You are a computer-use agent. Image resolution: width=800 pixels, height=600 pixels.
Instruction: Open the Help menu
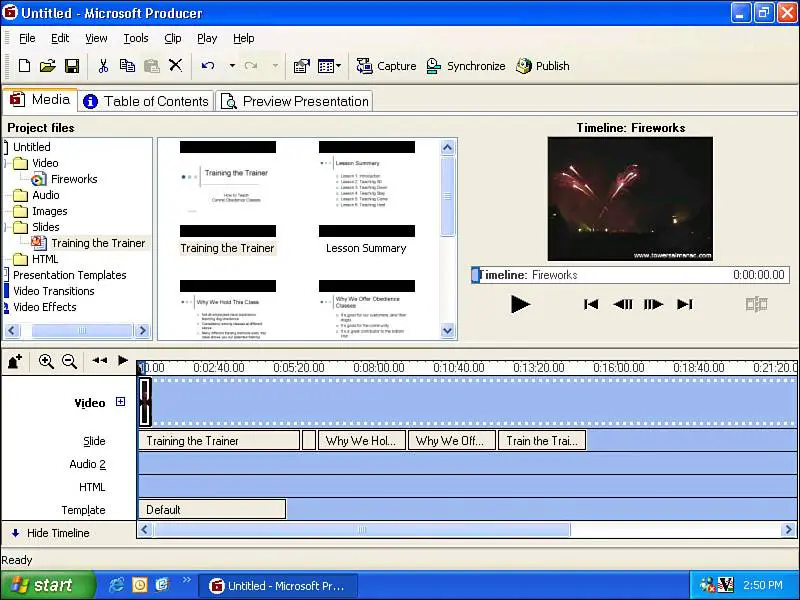243,38
